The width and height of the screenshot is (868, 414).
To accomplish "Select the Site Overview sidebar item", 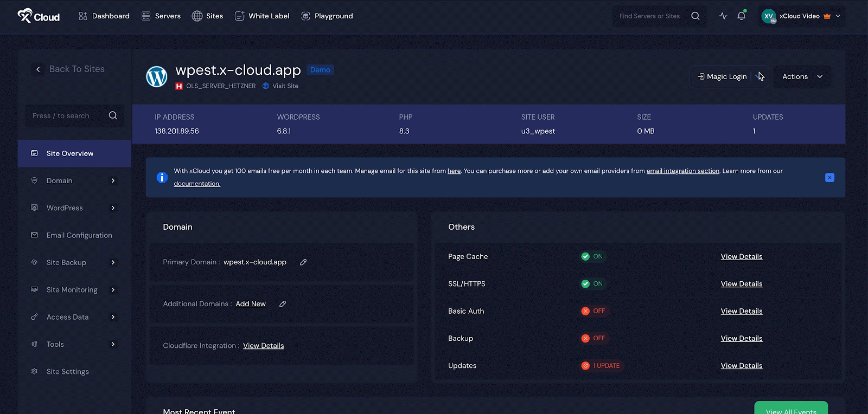I will [x=74, y=153].
